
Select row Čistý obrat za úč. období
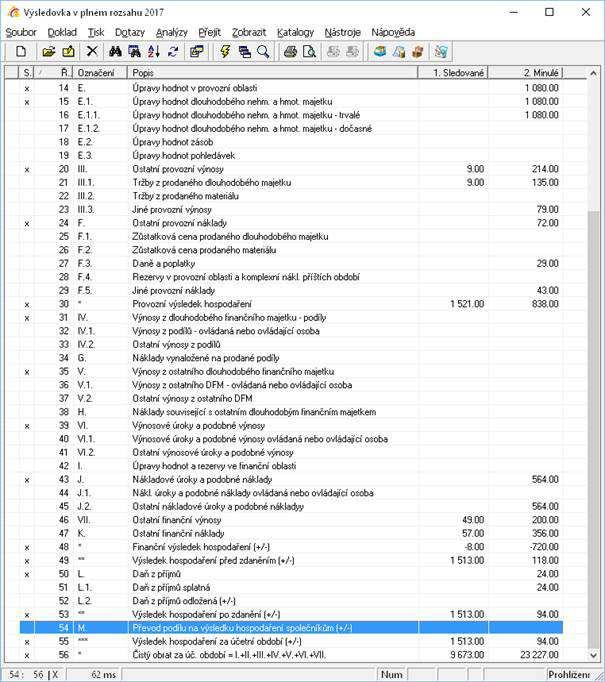[291, 655]
